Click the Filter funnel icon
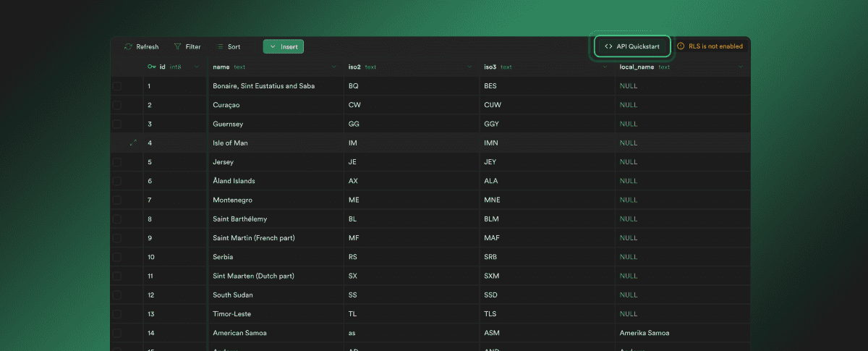The height and width of the screenshot is (351, 868). click(x=177, y=47)
